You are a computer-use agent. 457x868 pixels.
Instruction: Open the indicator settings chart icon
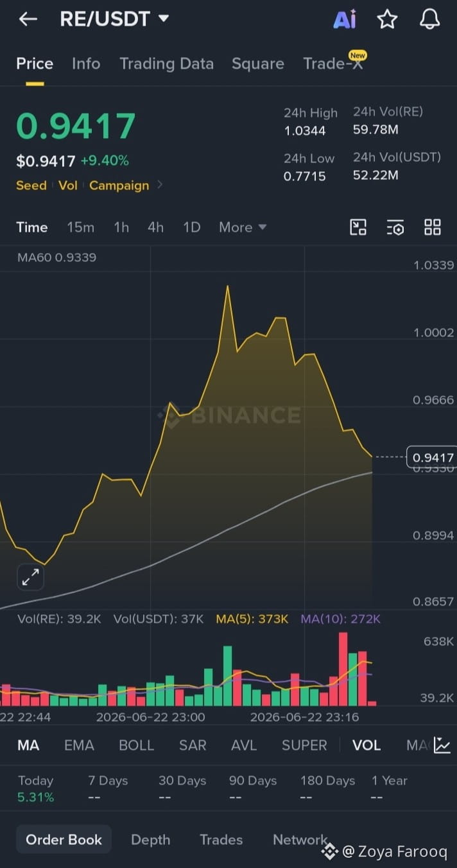[x=442, y=745]
